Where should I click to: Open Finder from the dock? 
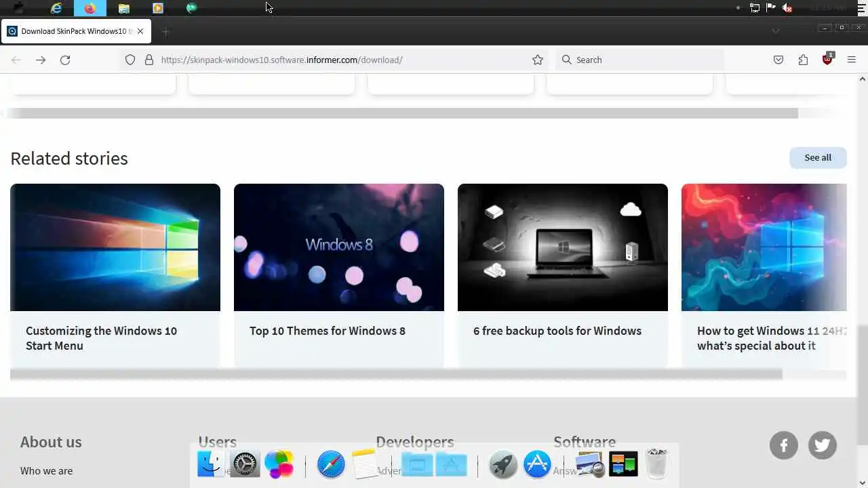[211, 464]
